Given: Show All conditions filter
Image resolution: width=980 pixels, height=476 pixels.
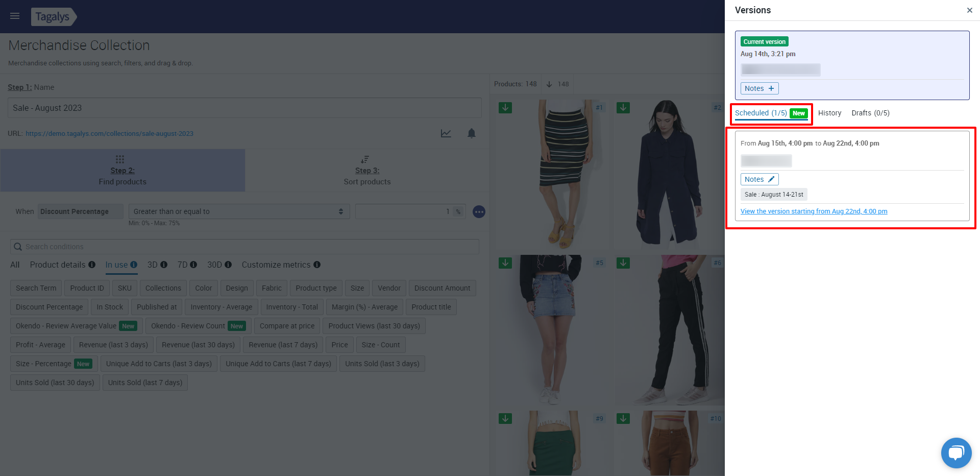Looking at the screenshot, I should (15, 265).
